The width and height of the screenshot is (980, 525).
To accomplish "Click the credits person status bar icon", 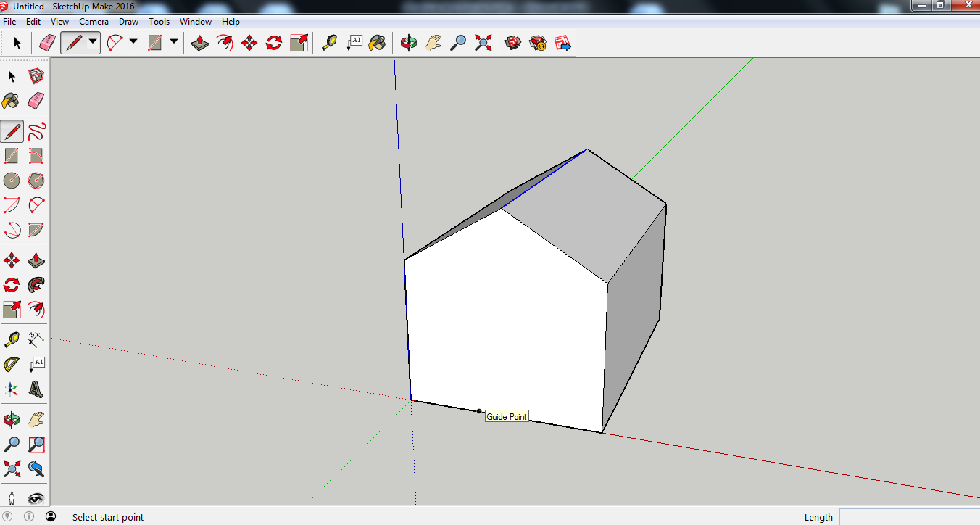I will tap(29, 517).
